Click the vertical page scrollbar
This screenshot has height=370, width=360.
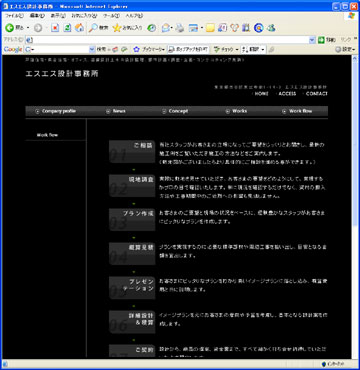[x=354, y=207]
